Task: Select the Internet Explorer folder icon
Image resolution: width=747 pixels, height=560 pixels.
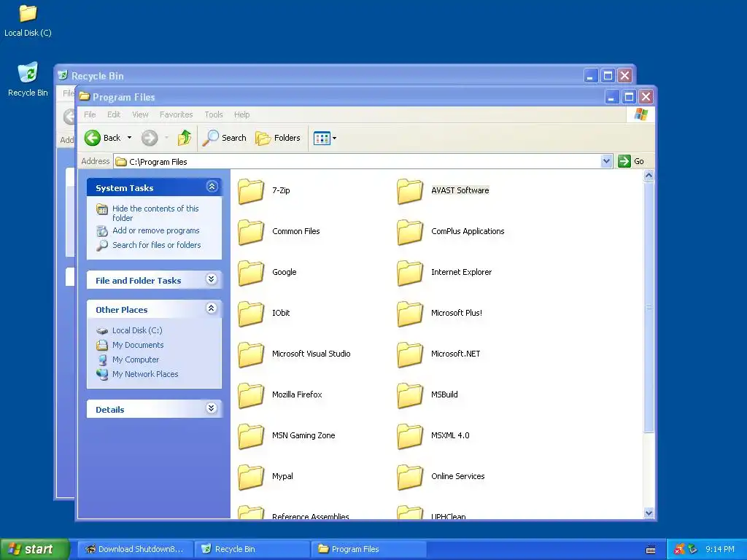Action: (410, 273)
